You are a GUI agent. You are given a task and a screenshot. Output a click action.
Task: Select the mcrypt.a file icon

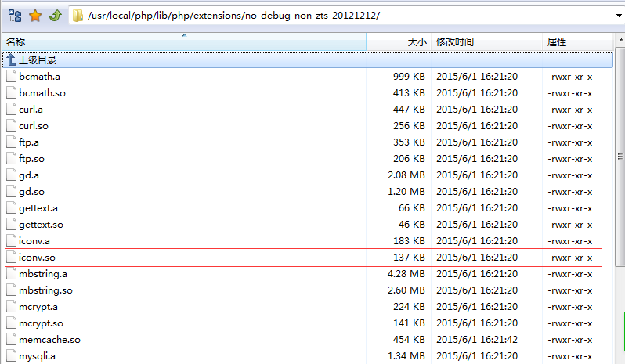(11, 307)
